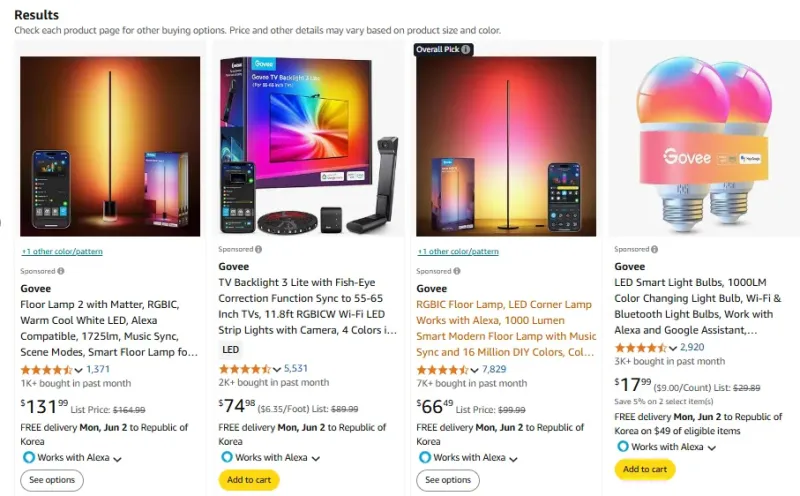Add TV Backlight 3 Lite to cart
Screen dimensions: 800x496
248,480
